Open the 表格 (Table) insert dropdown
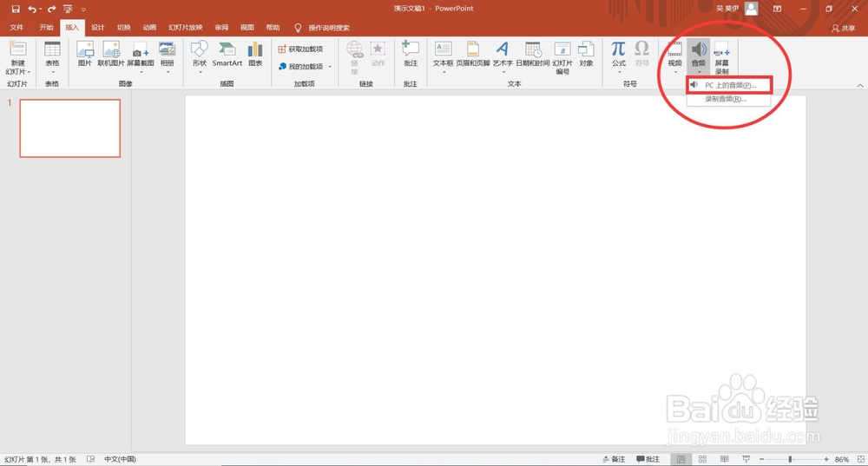 click(52, 57)
